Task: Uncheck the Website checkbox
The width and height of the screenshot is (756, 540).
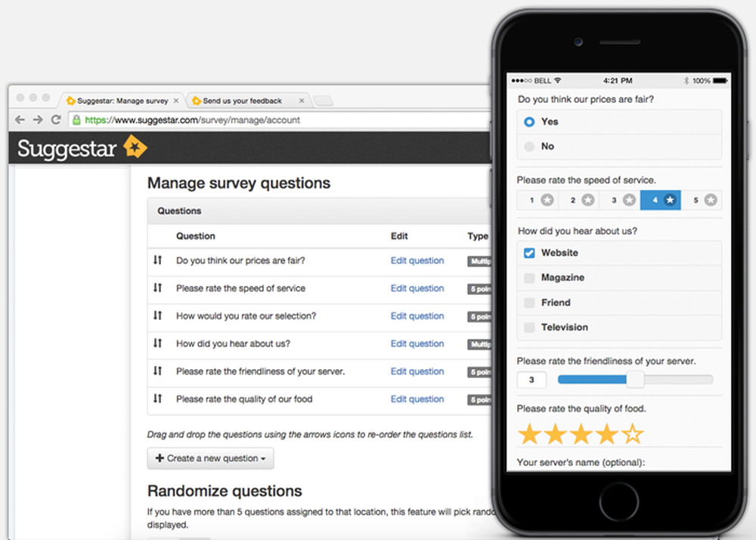Action: [528, 253]
